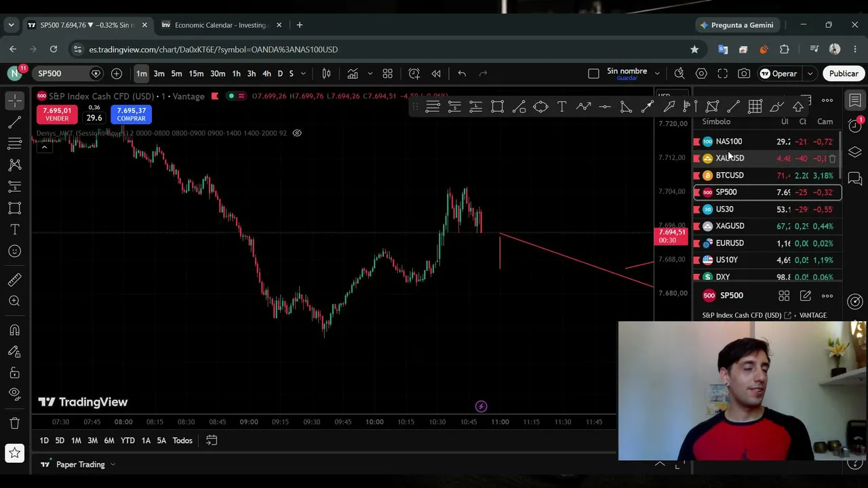Screen dimensions: 868x488
Task: Toggle the layout square checkbox beside Sin nombre
Action: (593, 73)
